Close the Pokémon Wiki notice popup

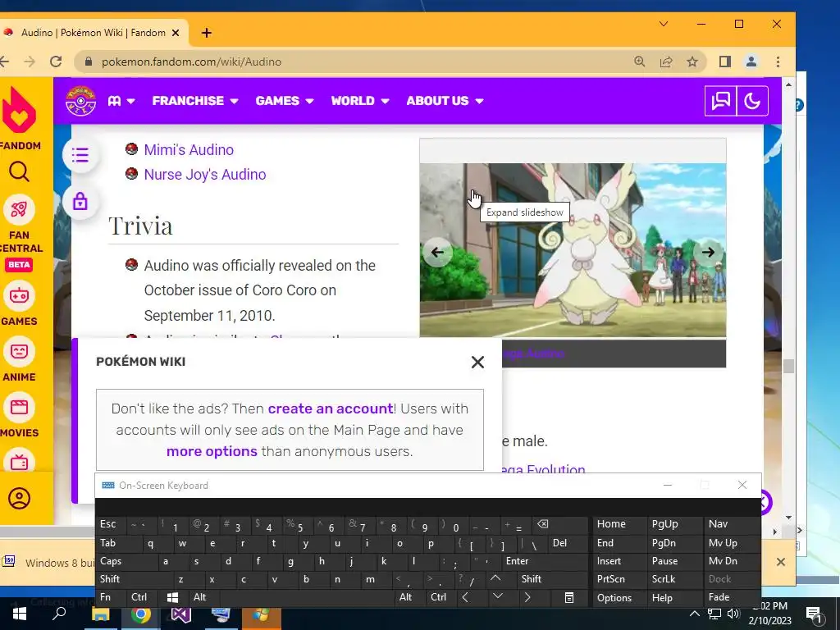click(x=477, y=362)
